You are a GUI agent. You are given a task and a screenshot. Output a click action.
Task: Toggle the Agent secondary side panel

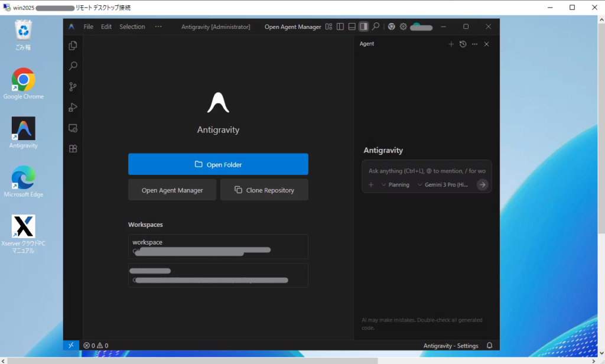pyautogui.click(x=364, y=27)
